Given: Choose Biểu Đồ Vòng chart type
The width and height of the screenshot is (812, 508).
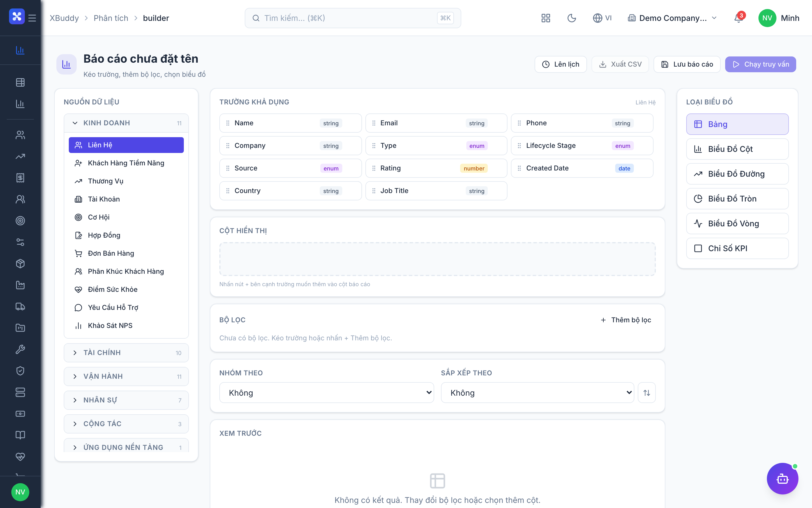Looking at the screenshot, I should 737,224.
